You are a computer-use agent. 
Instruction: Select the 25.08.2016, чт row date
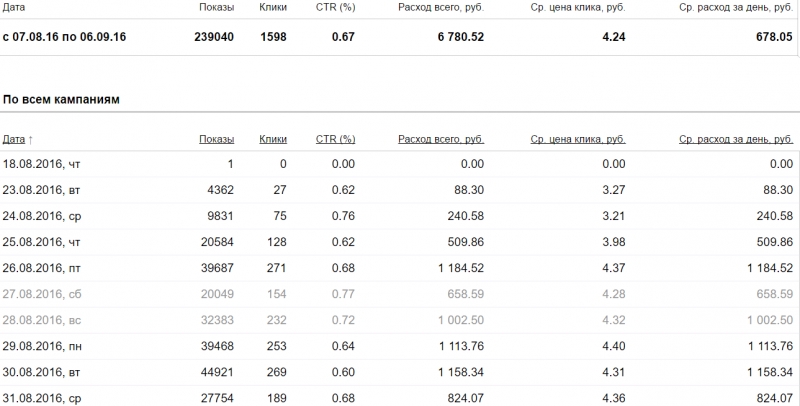[x=41, y=242]
